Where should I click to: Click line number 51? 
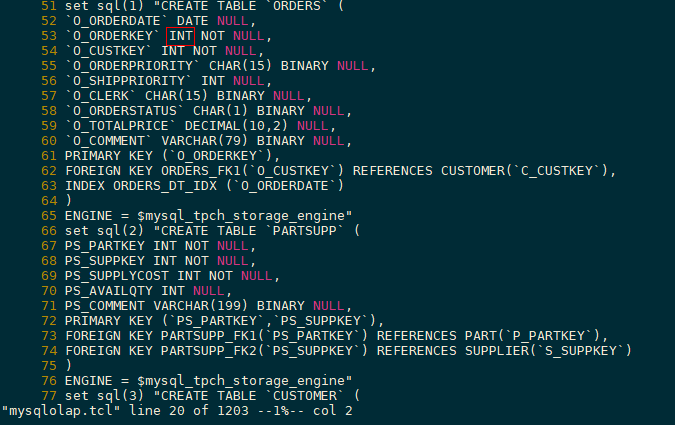49,6
